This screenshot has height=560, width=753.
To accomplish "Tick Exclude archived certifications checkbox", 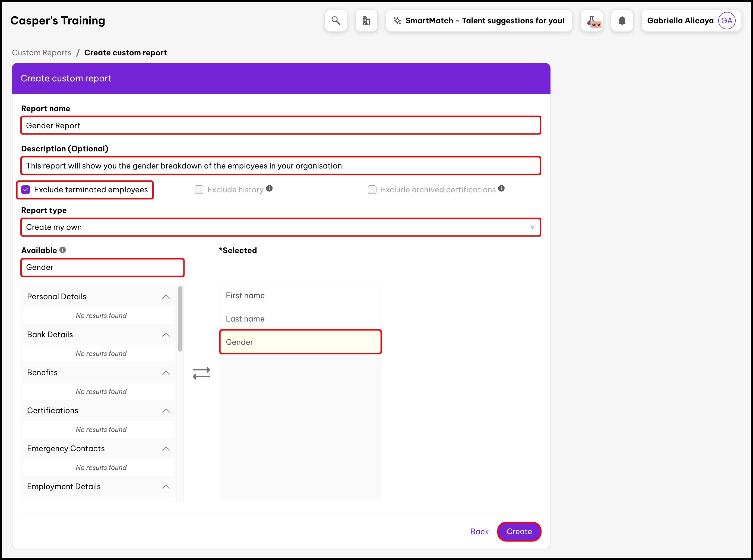I will tap(372, 189).
